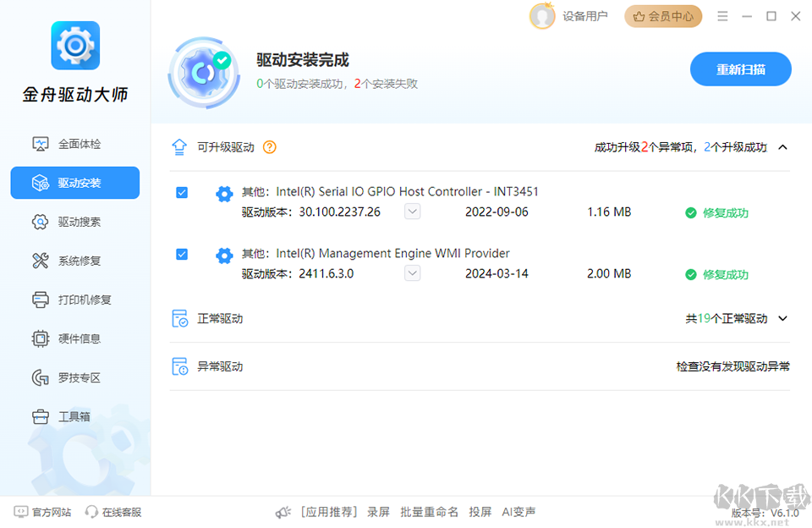
Task: Click the 2个安装失败 status text
Action: pos(386,84)
